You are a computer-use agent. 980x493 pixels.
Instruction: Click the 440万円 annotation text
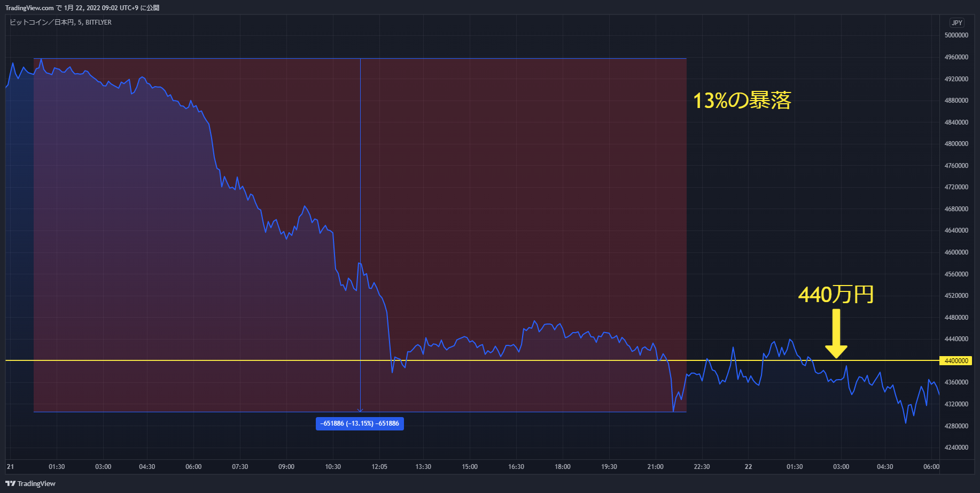point(836,294)
